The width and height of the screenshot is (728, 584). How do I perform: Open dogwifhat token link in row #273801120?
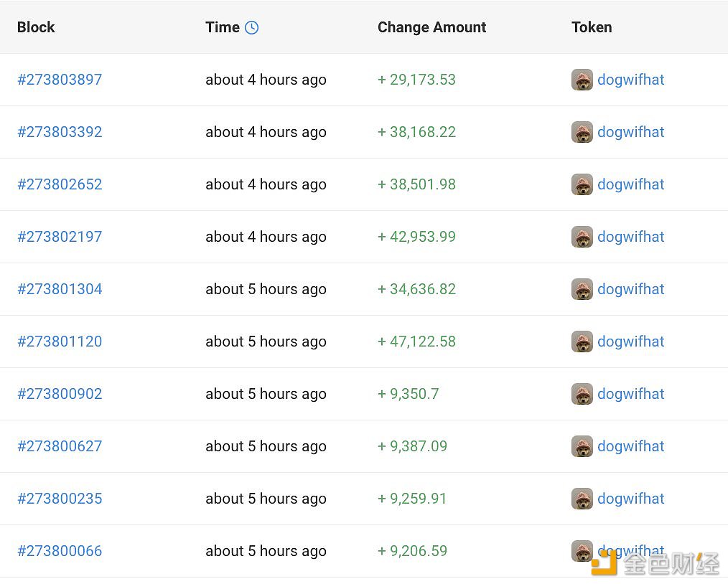(630, 342)
